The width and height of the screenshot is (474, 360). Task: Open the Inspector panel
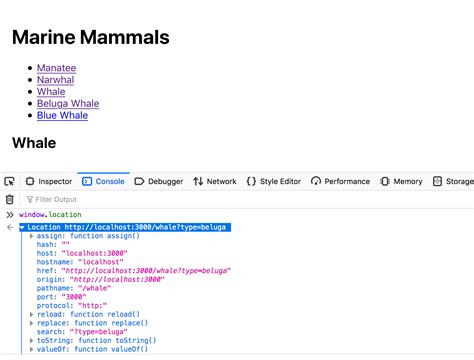(49, 181)
